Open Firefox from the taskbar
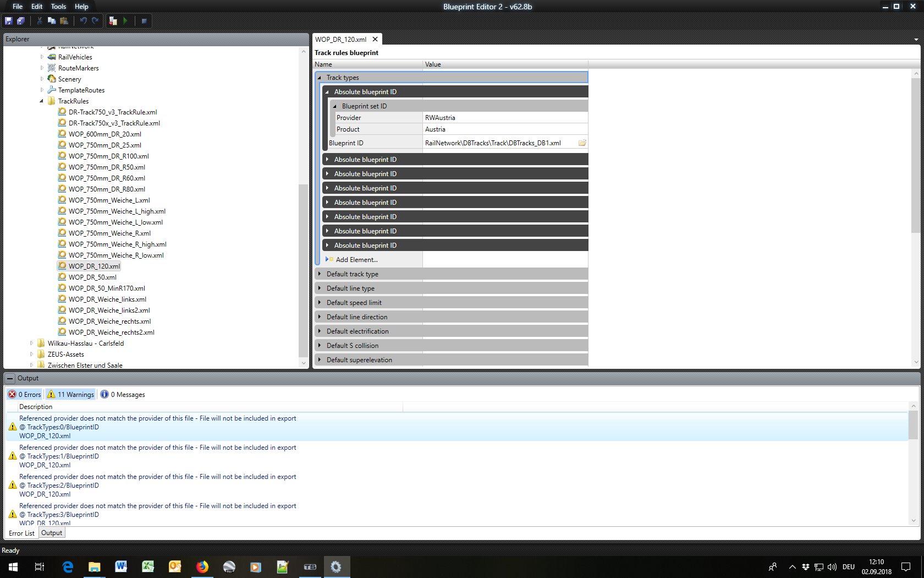The width and height of the screenshot is (924, 578). coord(202,566)
